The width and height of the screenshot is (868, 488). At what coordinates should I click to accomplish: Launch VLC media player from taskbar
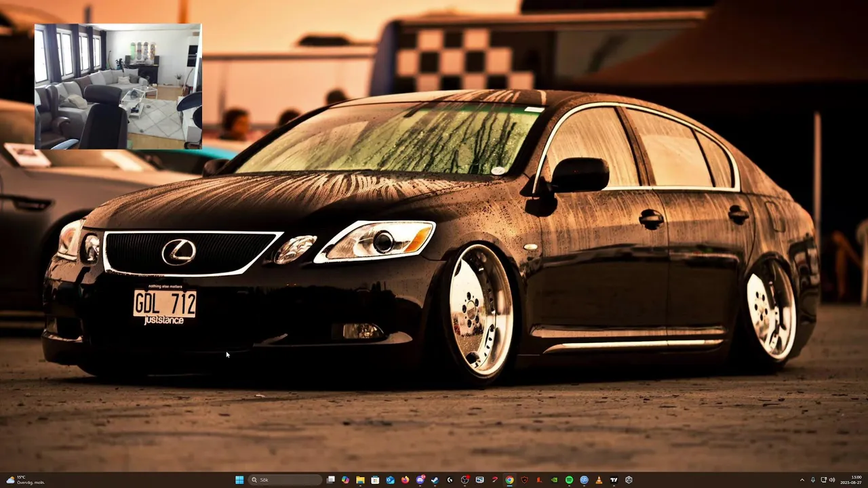[599, 480]
